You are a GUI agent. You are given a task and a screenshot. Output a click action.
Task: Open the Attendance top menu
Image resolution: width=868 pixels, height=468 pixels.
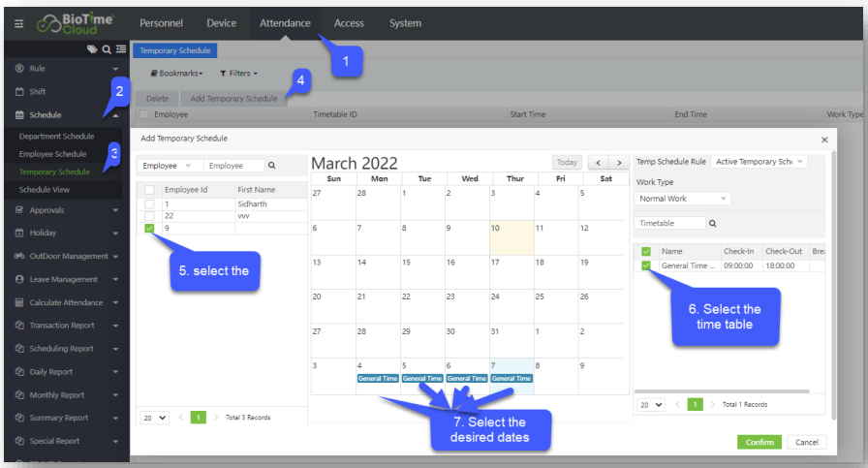point(285,23)
